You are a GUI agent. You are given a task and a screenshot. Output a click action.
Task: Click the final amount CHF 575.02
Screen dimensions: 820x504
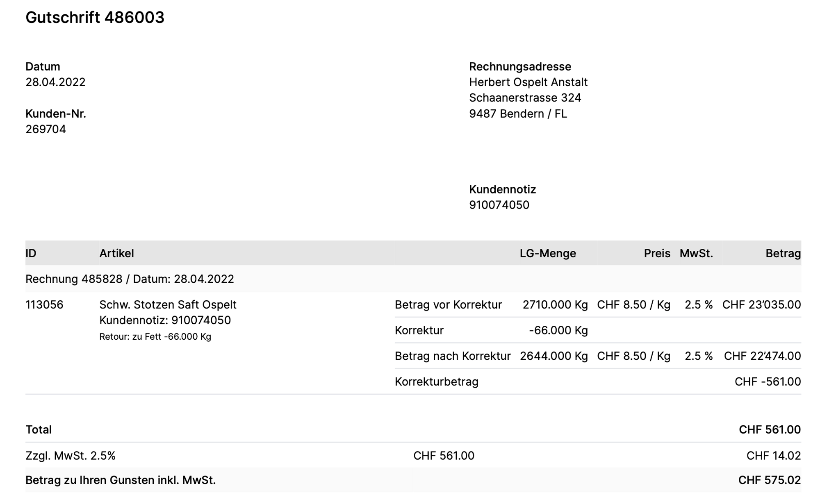[769, 480]
